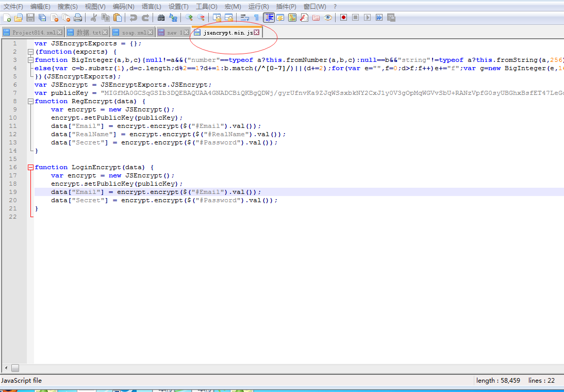Switch to the Project814.xml tab
Screen dimensions: 564x392
point(32,32)
